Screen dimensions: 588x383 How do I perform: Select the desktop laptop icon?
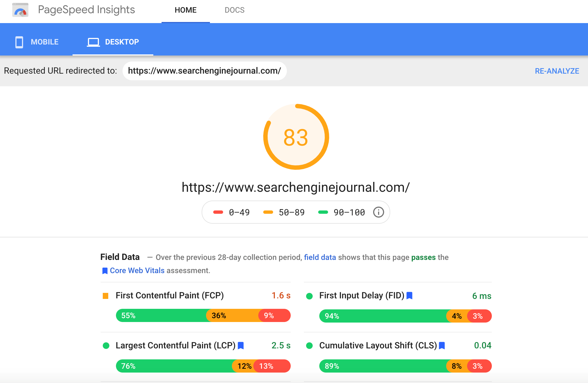(93, 42)
